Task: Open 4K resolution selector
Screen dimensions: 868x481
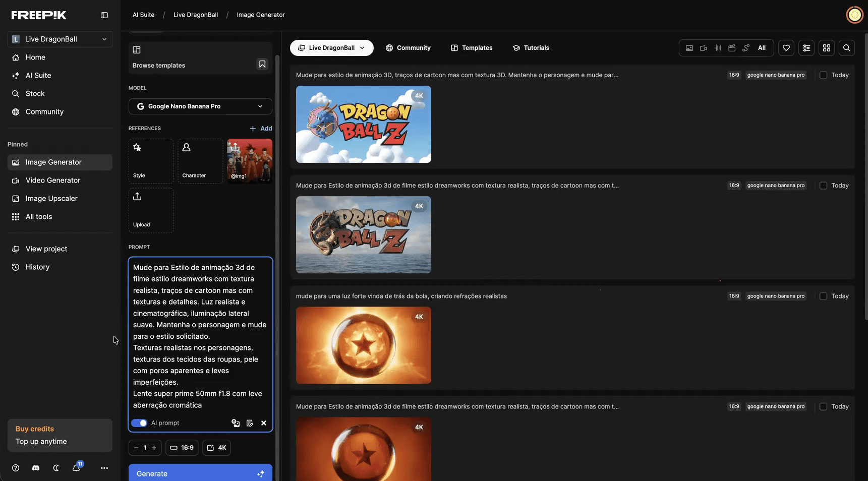Action: click(216, 448)
